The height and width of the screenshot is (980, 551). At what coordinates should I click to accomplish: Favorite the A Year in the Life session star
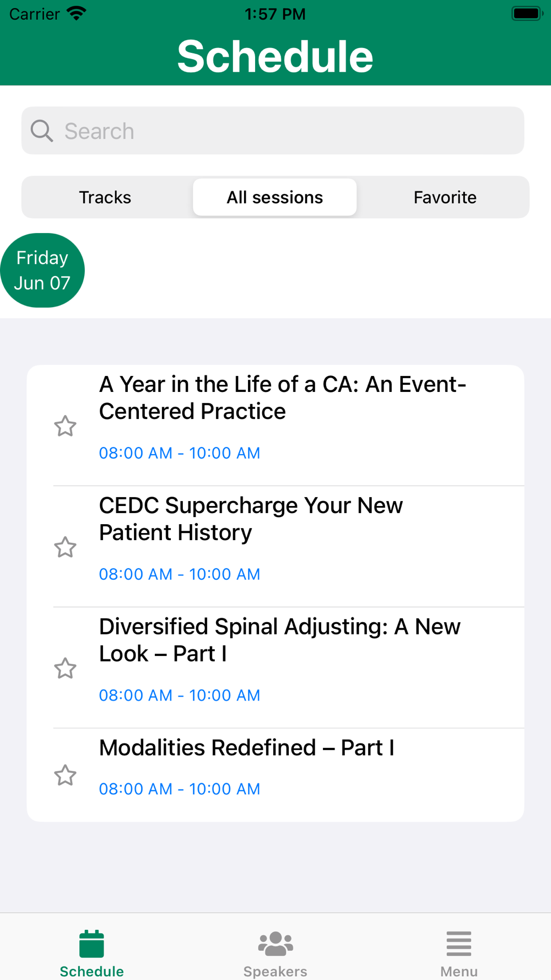65,426
